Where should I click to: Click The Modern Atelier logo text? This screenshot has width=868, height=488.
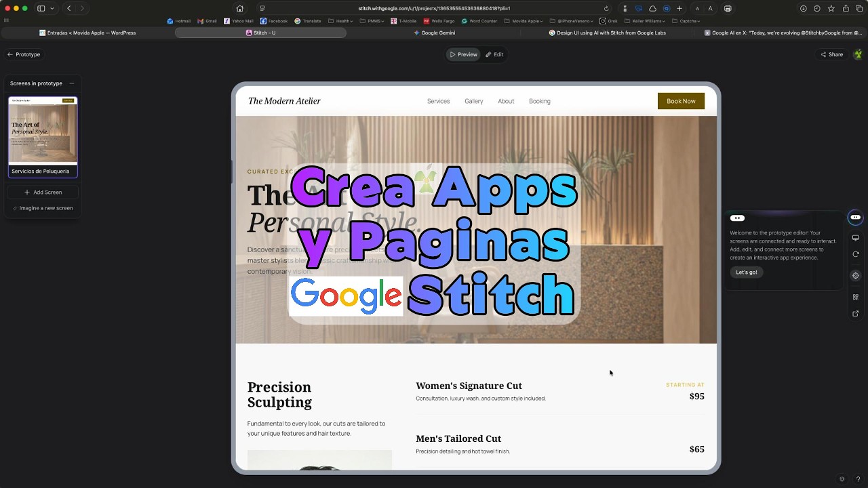(x=284, y=101)
